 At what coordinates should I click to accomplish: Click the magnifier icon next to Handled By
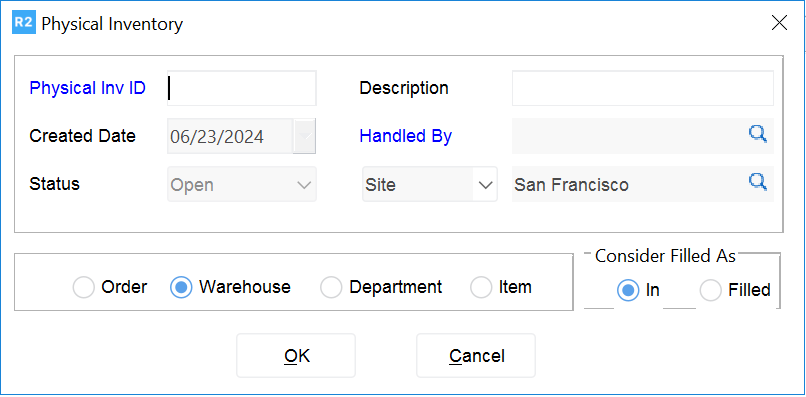(x=757, y=134)
